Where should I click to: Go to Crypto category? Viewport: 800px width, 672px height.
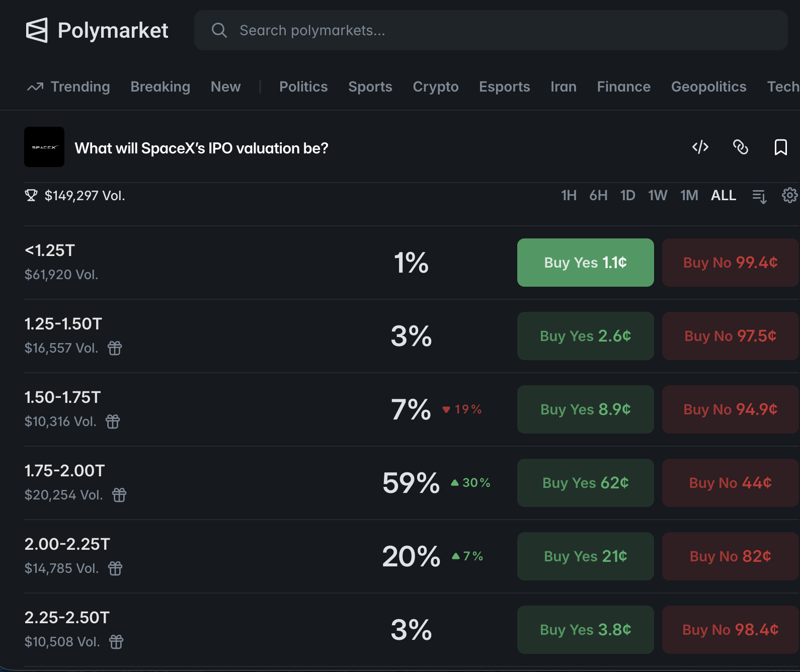coord(436,87)
